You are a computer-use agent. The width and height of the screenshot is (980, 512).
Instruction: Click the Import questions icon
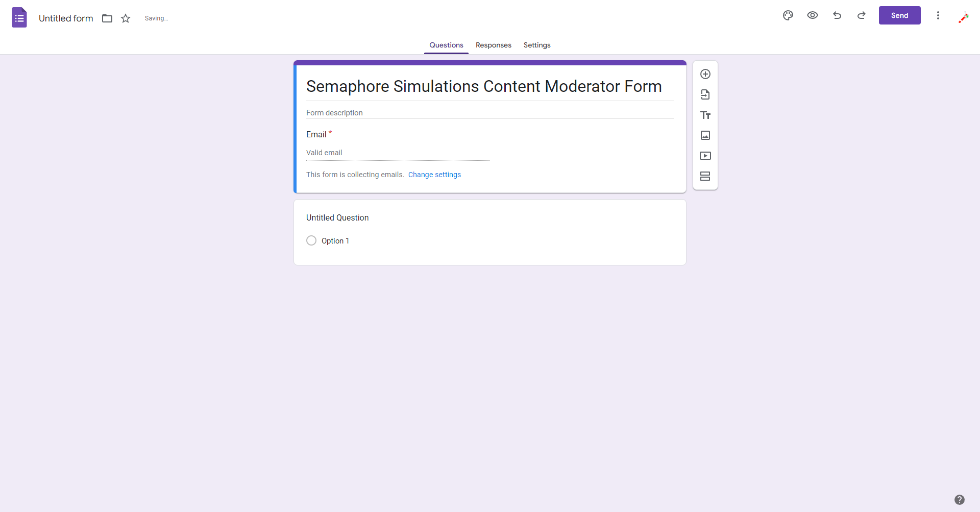pos(705,94)
